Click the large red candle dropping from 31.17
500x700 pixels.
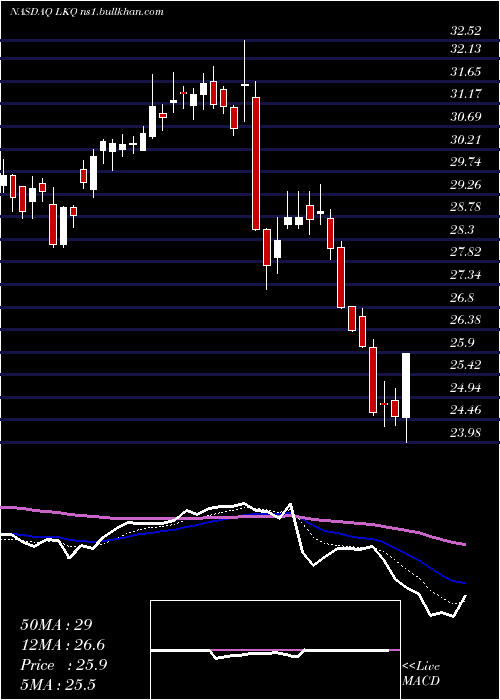coord(256,164)
